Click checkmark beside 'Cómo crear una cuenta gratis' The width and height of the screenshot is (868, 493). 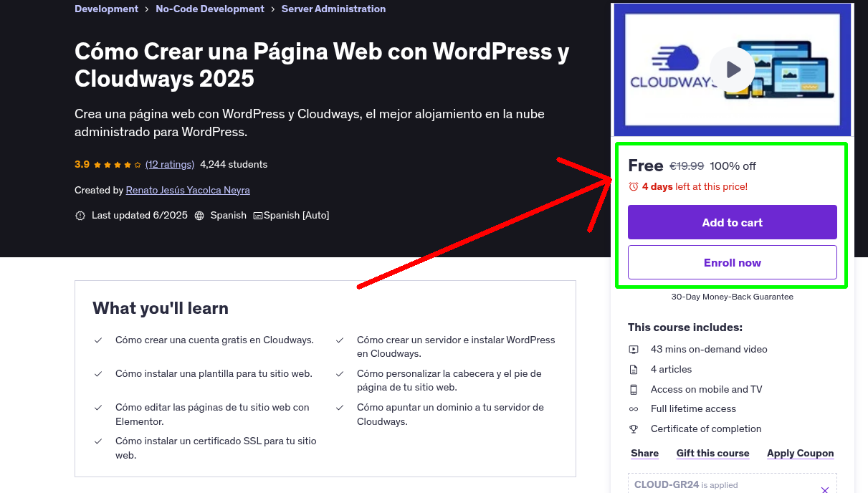point(98,340)
